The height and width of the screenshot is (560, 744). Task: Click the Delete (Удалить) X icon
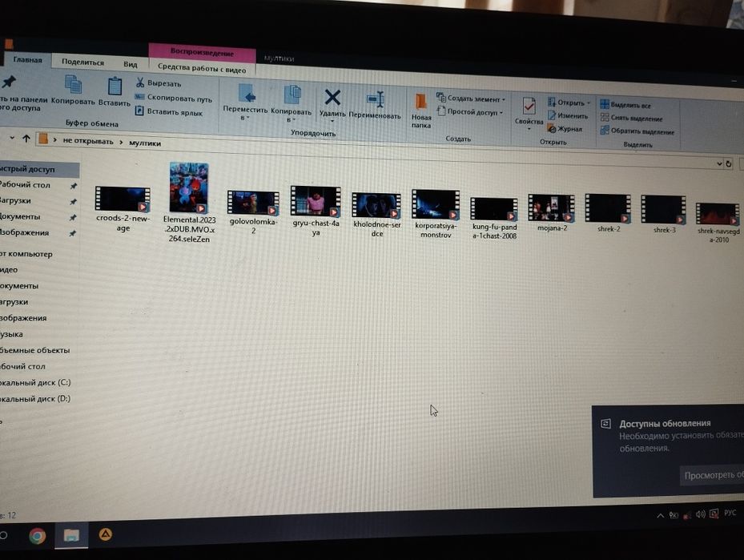coord(332,97)
